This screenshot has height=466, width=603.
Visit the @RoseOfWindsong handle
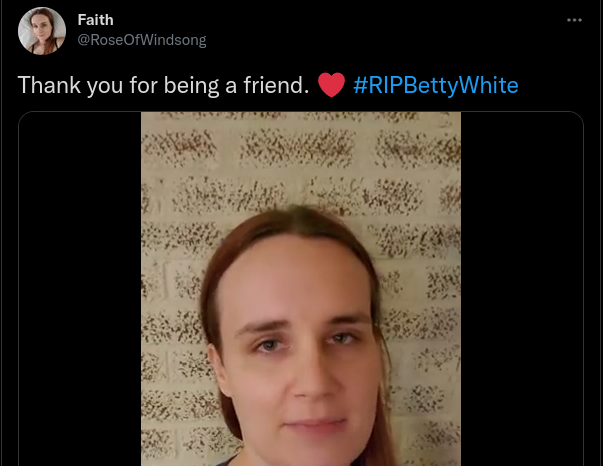click(x=142, y=40)
